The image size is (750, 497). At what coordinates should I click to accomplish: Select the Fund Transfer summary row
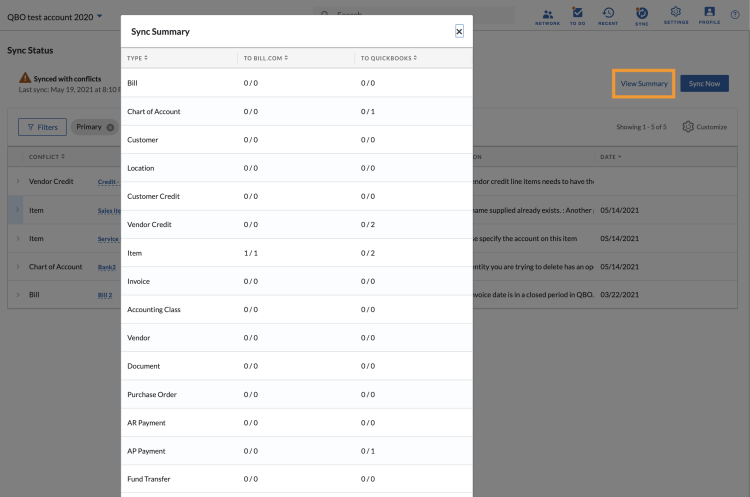click(297, 479)
